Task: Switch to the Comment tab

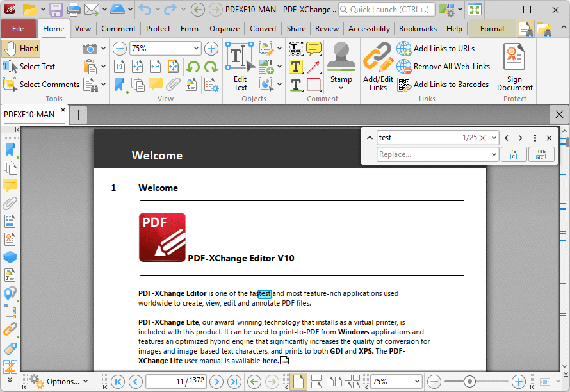Action: 118,29
